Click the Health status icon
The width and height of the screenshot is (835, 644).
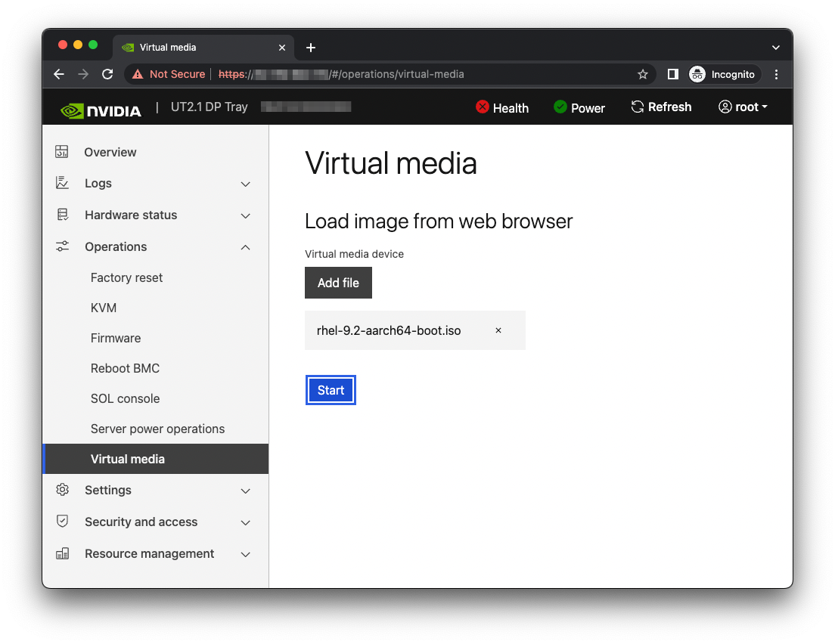(x=482, y=107)
